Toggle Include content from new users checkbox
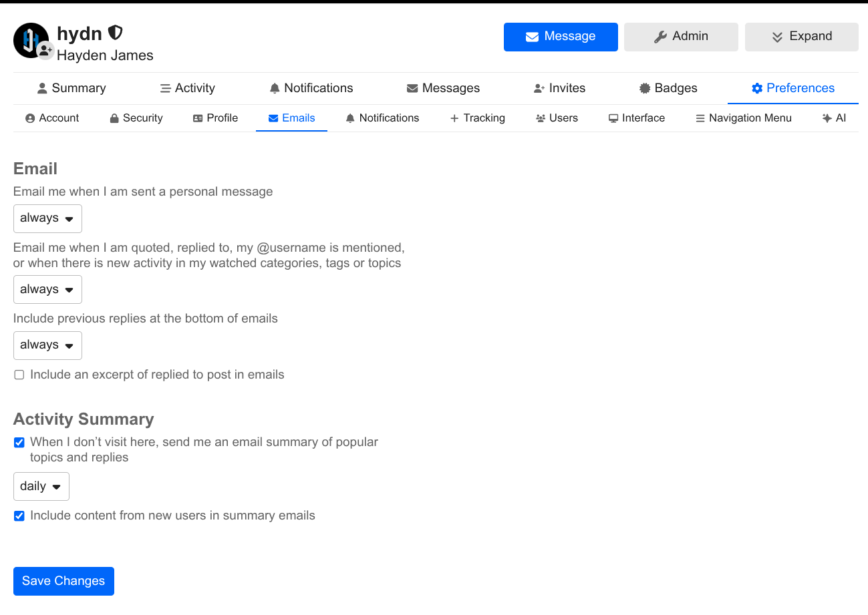Screen dimensions: 868x615 click(x=19, y=516)
